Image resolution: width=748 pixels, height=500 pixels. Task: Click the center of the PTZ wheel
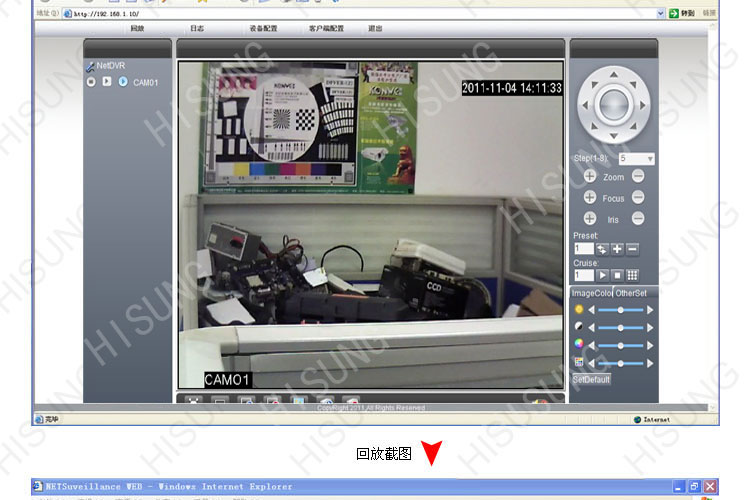[614, 104]
